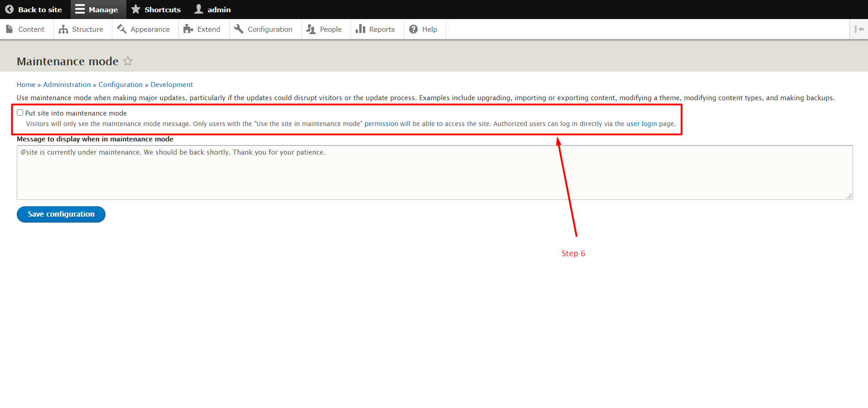Enable Put site into maintenance mode checkbox
Viewport: 868px width, 408px height.
tap(20, 112)
